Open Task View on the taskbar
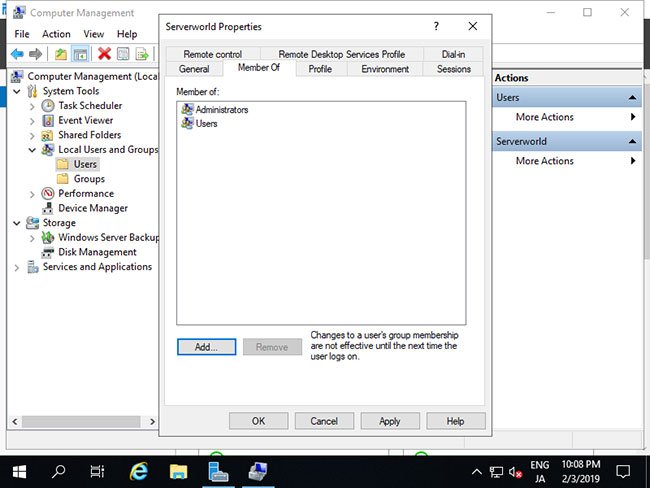This screenshot has width=650, height=488. click(x=97, y=472)
